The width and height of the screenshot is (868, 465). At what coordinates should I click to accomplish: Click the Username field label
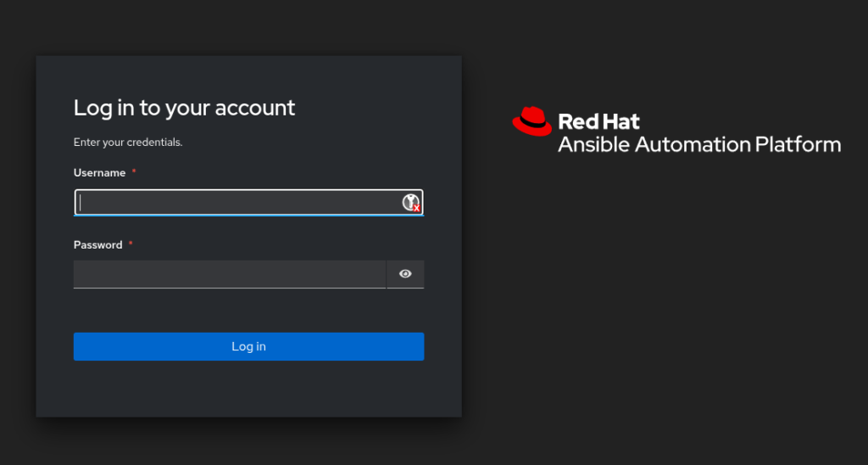click(x=99, y=173)
